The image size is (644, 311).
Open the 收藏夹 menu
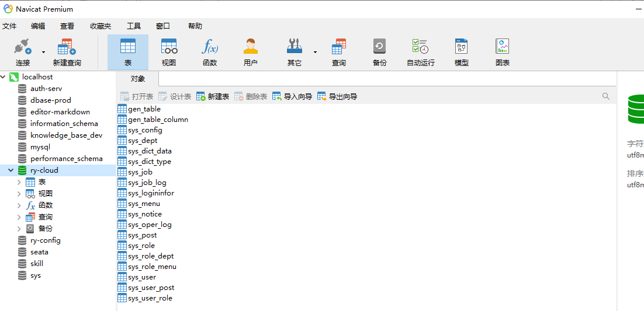coord(101,26)
